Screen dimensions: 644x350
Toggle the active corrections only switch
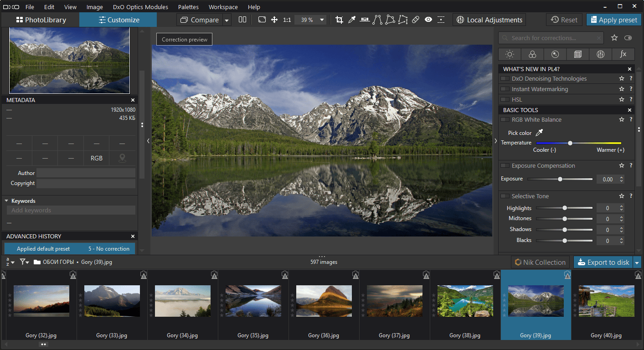[x=629, y=38]
